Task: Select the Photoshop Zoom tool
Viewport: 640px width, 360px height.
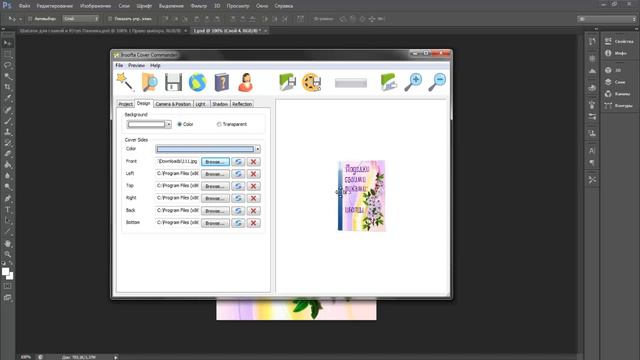Action: point(7,254)
